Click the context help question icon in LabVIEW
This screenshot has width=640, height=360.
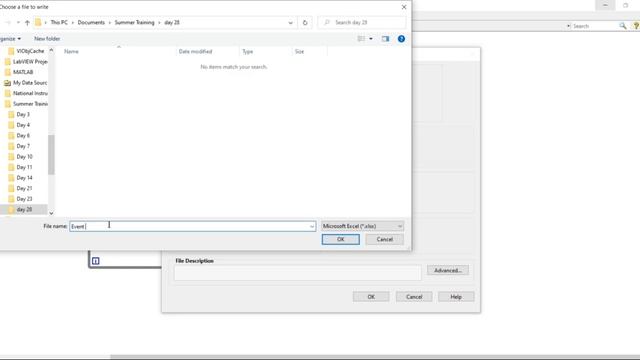636,26
